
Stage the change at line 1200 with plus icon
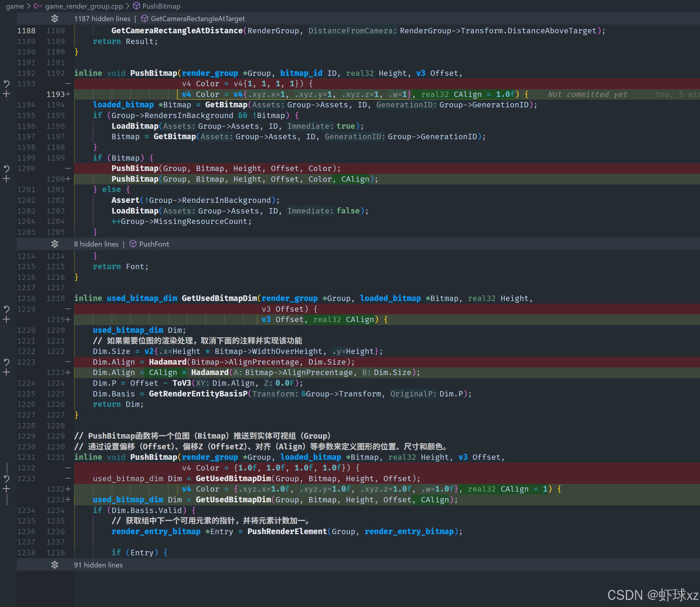7,179
